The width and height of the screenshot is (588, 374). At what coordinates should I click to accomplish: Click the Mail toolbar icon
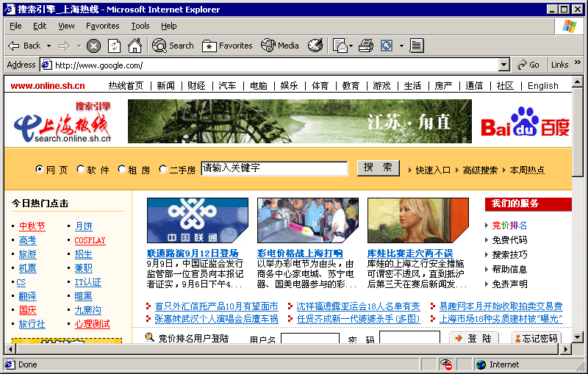tap(340, 46)
